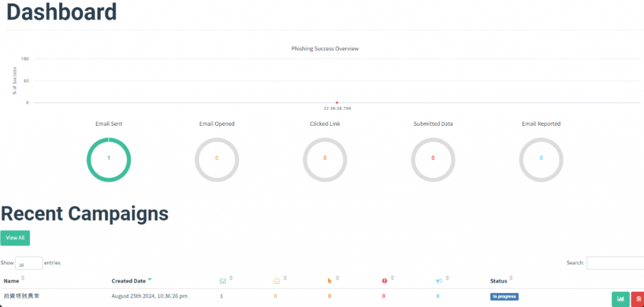Click the Email Sent green donut chart
This screenshot has height=307, width=644.
109,159
